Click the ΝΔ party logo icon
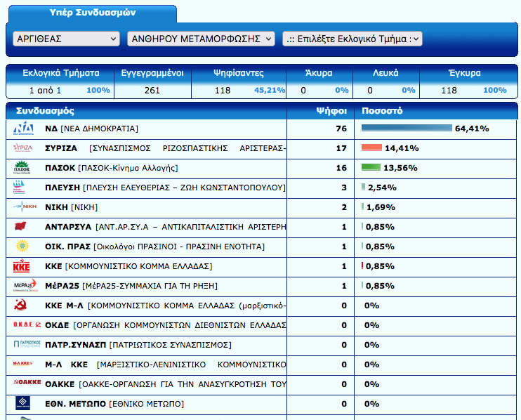Screen dimensions: 521x420 23,129
